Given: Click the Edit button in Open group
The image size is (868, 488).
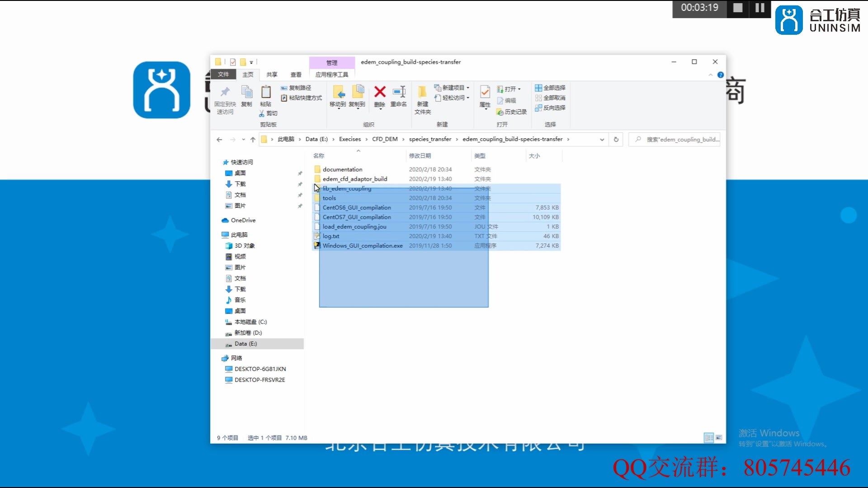Looking at the screenshot, I should (506, 100).
